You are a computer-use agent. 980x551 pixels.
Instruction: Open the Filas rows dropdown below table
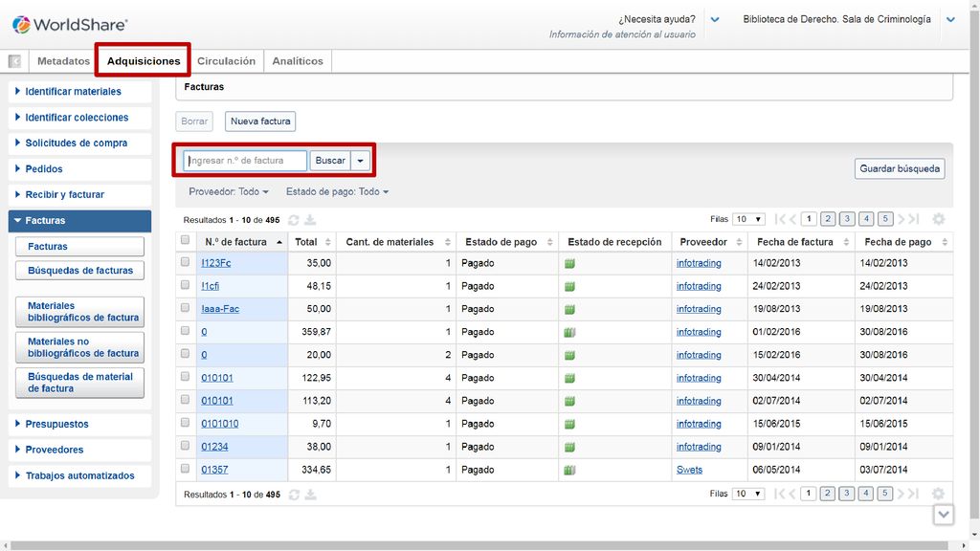pyautogui.click(x=748, y=494)
